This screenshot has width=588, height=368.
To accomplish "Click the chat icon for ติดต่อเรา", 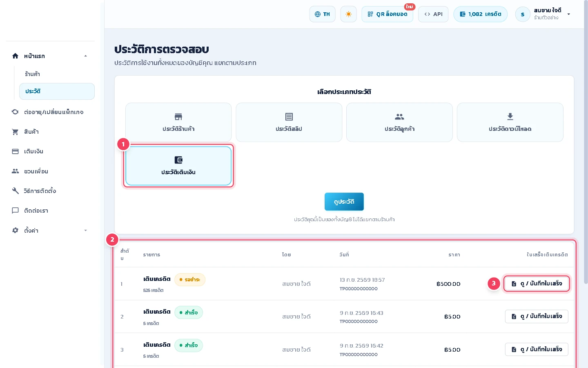I will [15, 211].
